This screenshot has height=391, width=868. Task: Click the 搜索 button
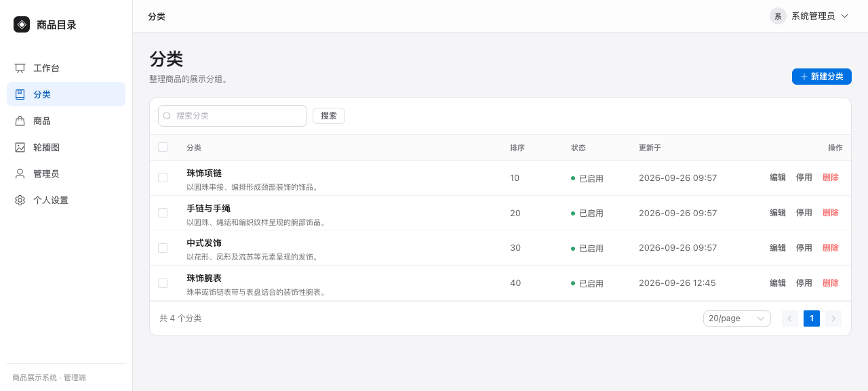coord(329,116)
